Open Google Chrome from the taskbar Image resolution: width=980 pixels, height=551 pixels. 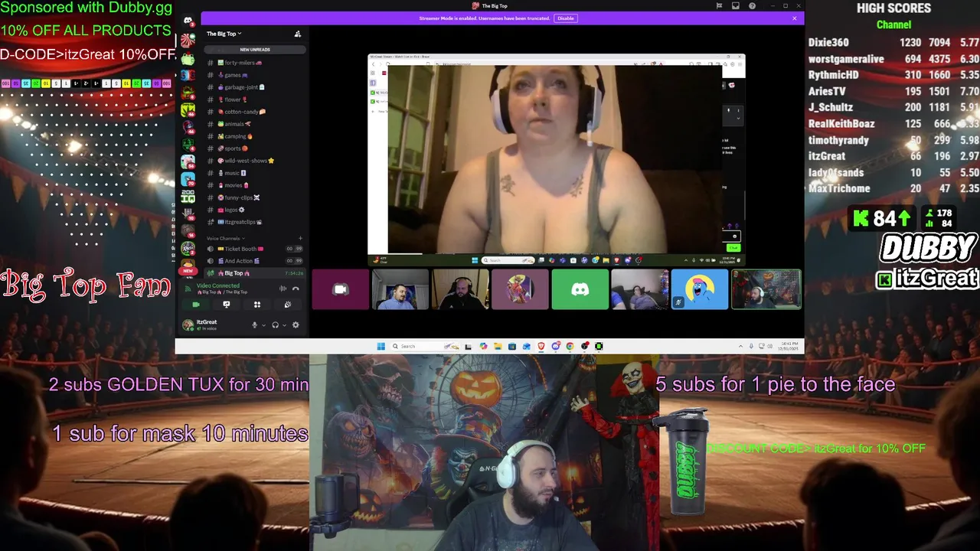point(570,346)
